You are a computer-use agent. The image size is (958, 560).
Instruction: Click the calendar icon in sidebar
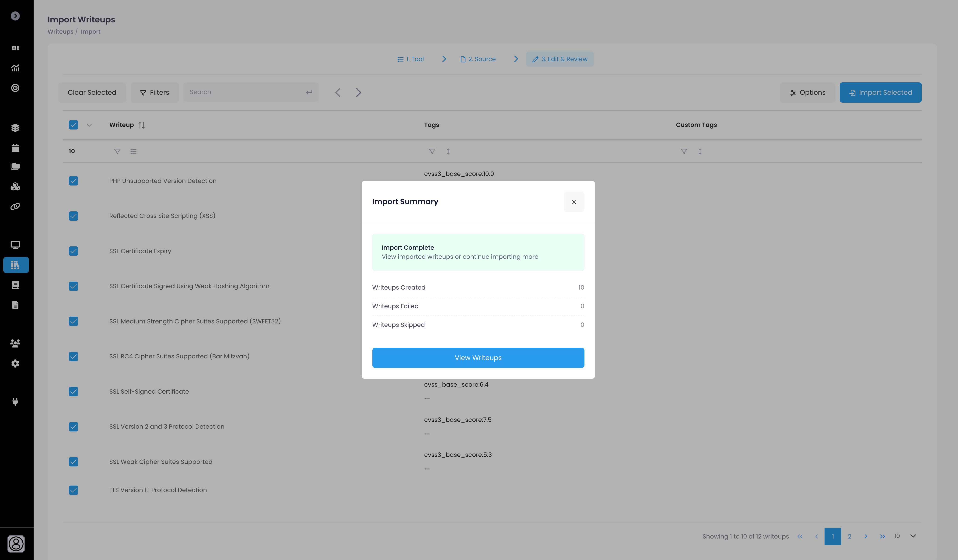tap(15, 148)
